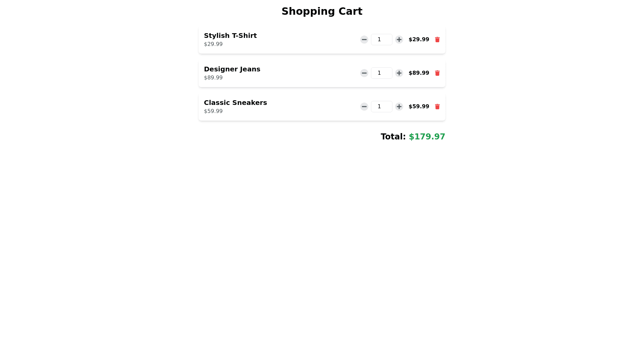
Task: Increase Classic Sneakers quantity with plus icon
Action: 399,107
